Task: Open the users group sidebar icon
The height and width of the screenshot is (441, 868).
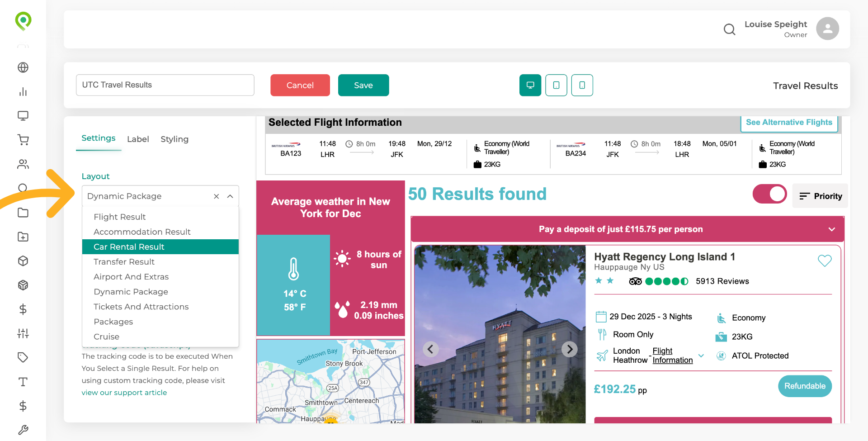Action: [x=23, y=164]
